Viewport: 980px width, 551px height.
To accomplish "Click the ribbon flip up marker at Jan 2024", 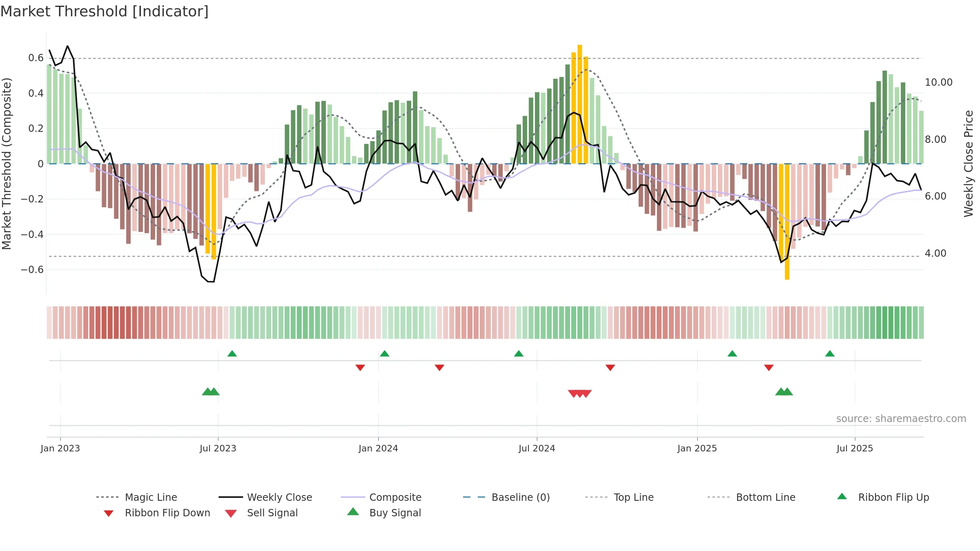I will pos(385,353).
